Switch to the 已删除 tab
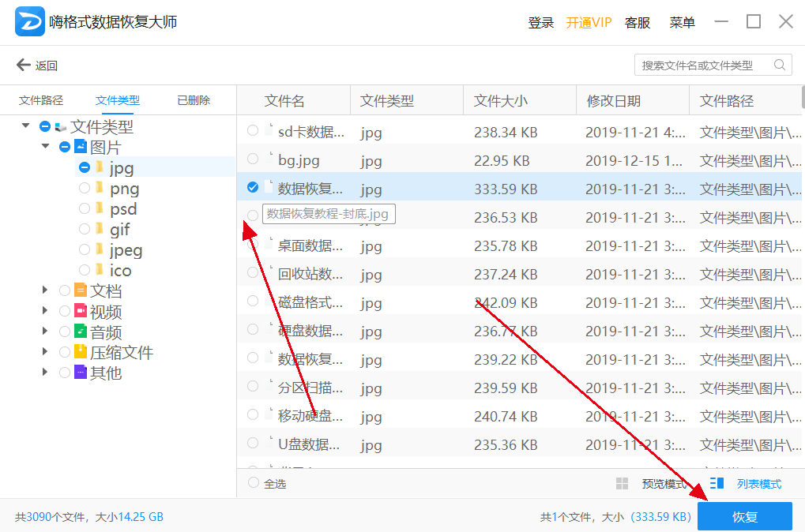Viewport: 805px width, 532px height. 194,100
